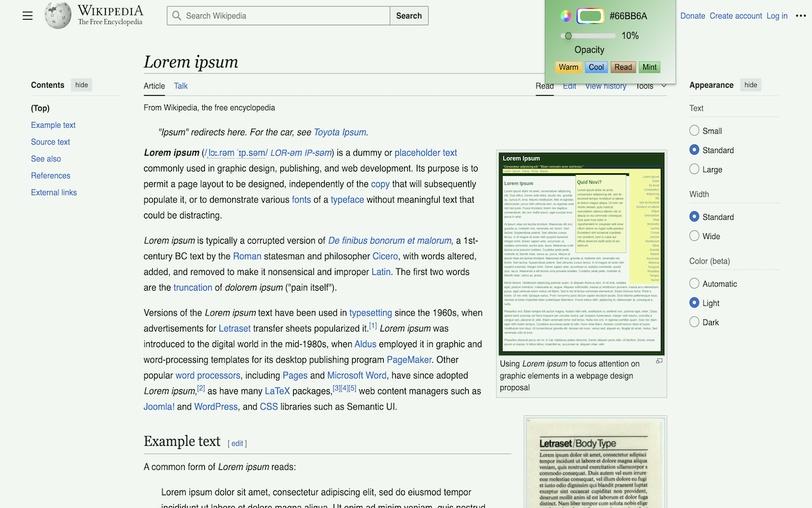This screenshot has height=508, width=812.
Task: Jump to (Top) in Contents
Action: [40, 108]
